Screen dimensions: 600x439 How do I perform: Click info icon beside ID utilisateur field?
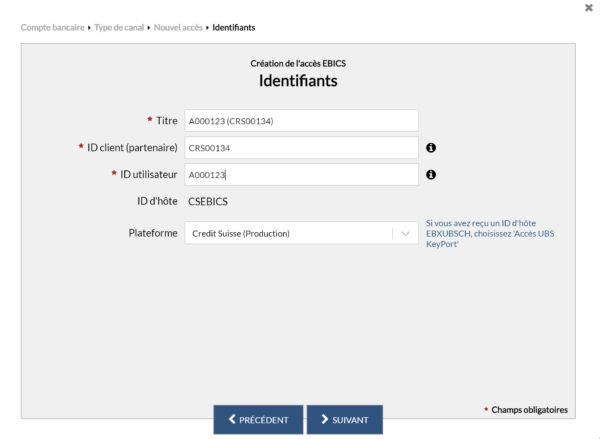pos(431,175)
